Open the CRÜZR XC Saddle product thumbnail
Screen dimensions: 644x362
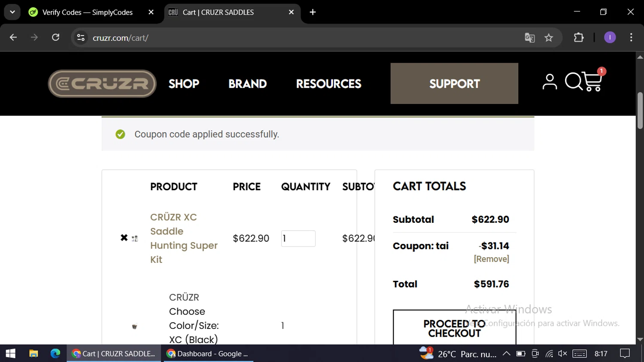point(135,238)
